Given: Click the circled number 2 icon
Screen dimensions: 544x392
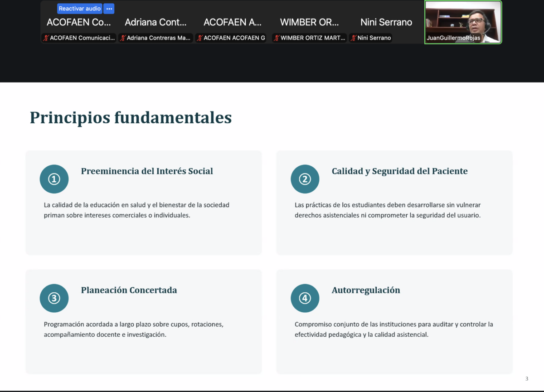Looking at the screenshot, I should 305,179.
